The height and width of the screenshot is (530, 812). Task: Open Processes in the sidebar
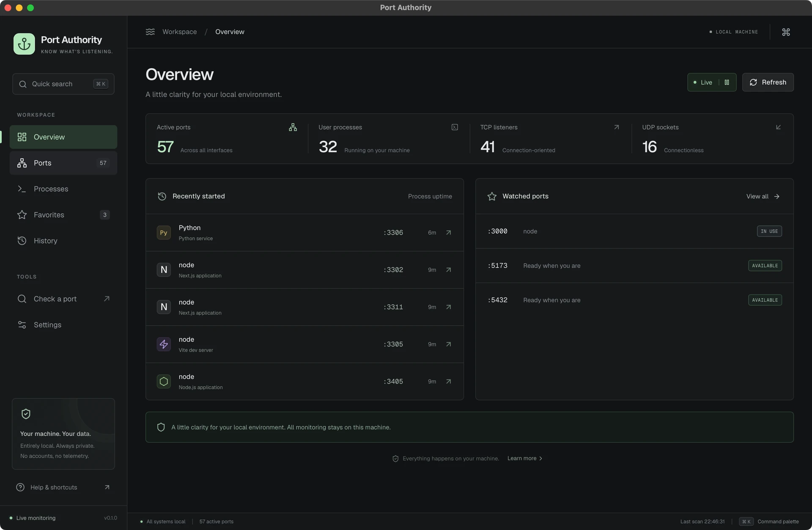click(63, 189)
